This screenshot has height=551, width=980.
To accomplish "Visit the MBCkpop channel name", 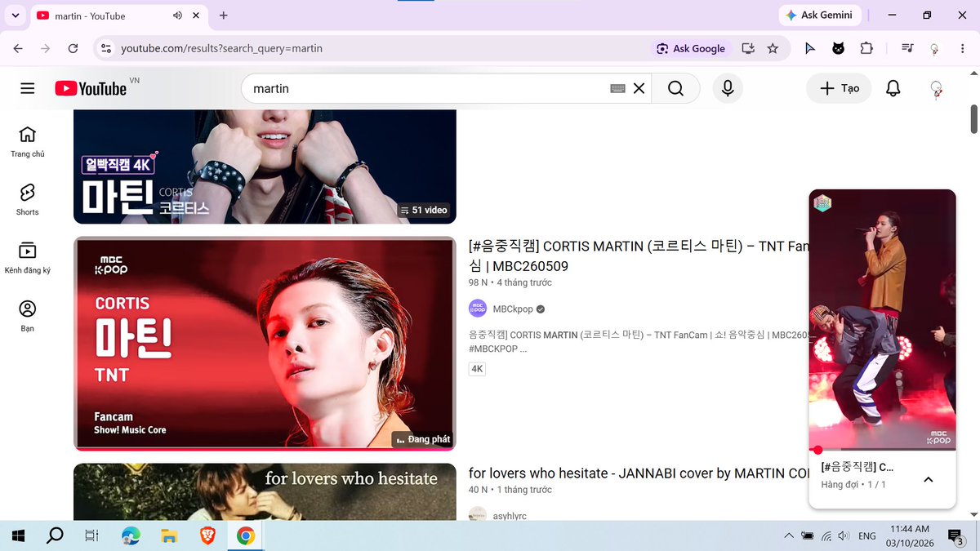I will click(513, 309).
